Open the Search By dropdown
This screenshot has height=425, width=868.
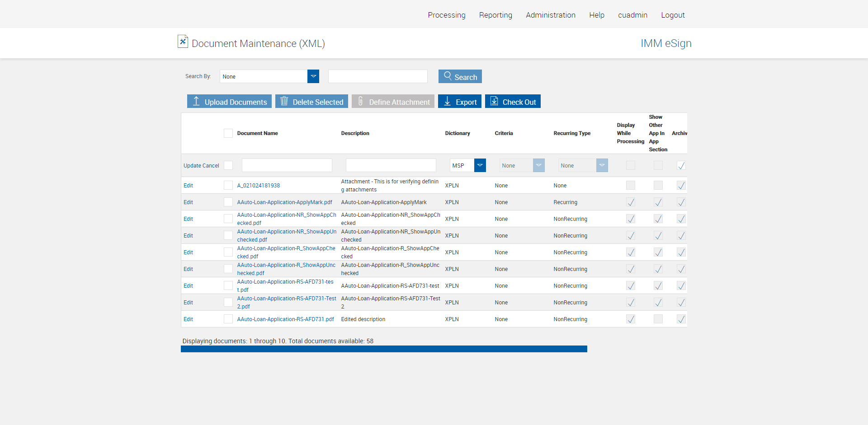[x=313, y=76]
